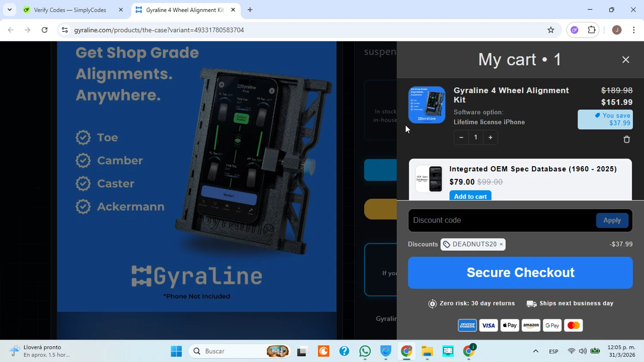This screenshot has width=644, height=362.
Task: Open the help question mark taskbar app
Action: pyautogui.click(x=344, y=351)
